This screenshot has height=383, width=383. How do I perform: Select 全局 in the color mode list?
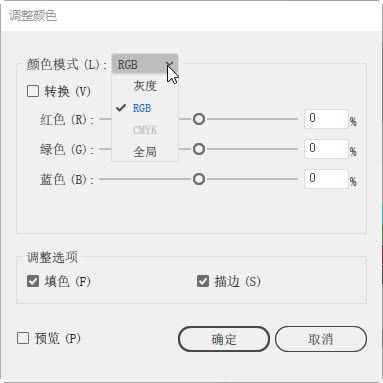[145, 152]
